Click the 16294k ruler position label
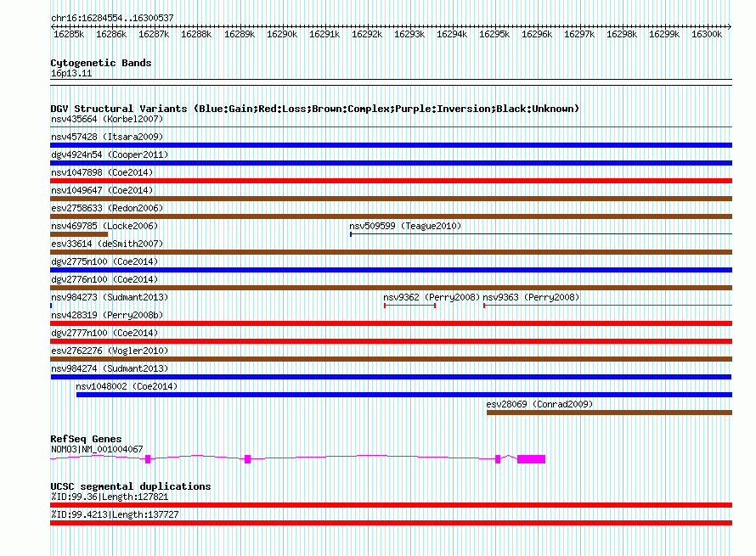The height and width of the screenshot is (556, 756). coord(451,34)
